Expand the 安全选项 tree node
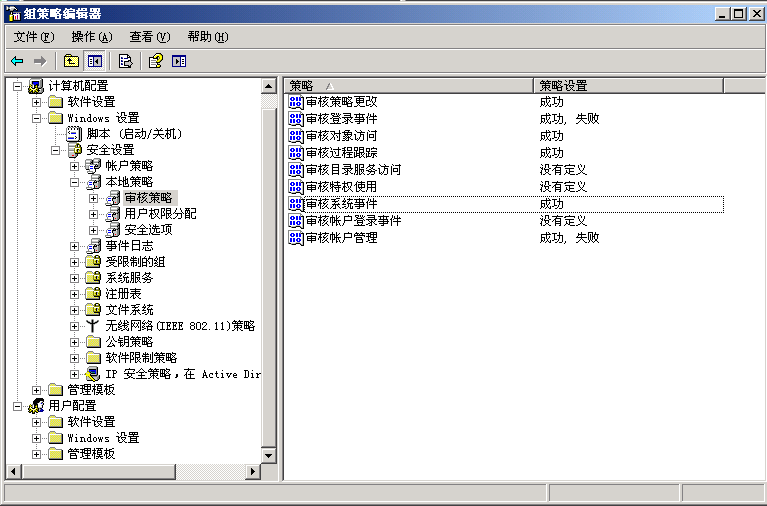Screen dimensions: 767x506 click(93, 230)
